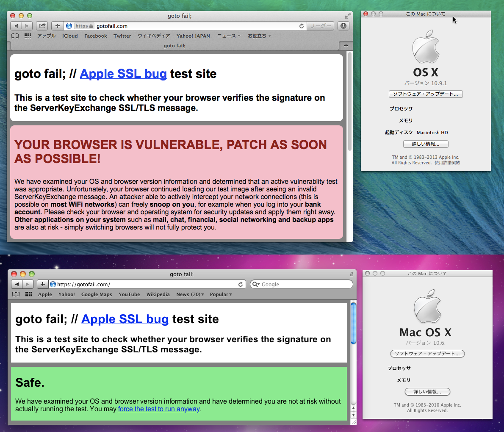Click ソフトウェア・アップデート in OS X 10.9.1 window
Screen dimensions: 504x432
[x=426, y=94]
